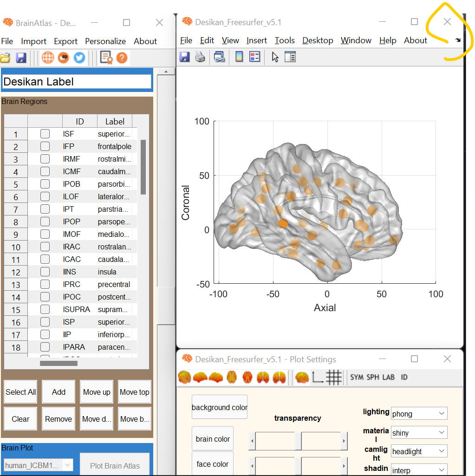475x476 pixels.
Task: Click the website globe icon in BrainAtlas
Action: [48, 58]
